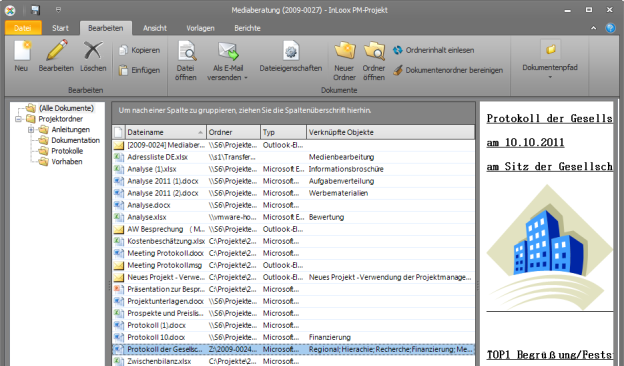
Task: Click the building image in document preview
Action: pos(549,247)
